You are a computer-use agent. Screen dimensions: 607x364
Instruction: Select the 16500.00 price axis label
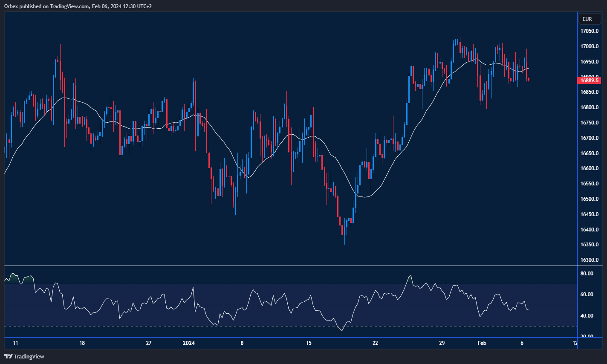[x=590, y=199]
